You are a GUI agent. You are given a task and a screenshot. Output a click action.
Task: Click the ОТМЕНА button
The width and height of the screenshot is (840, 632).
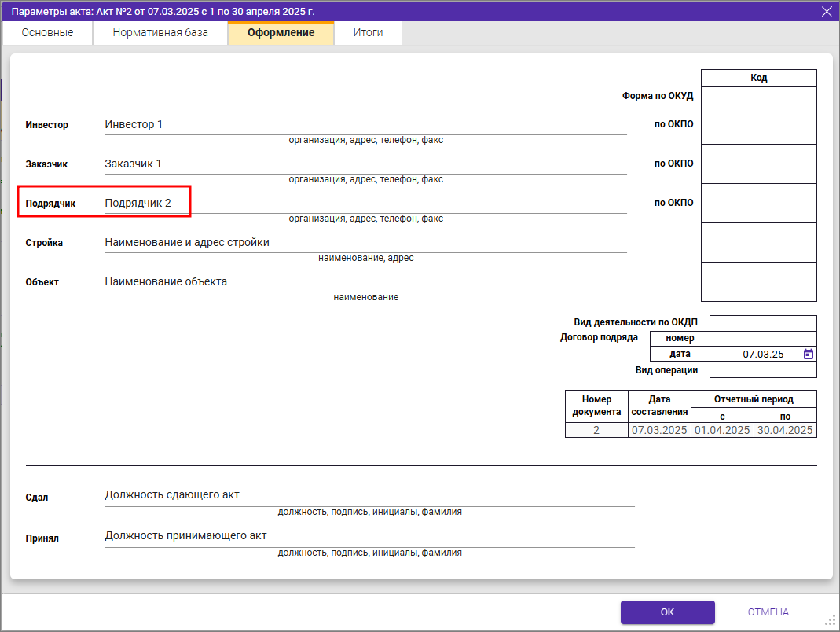point(768,612)
